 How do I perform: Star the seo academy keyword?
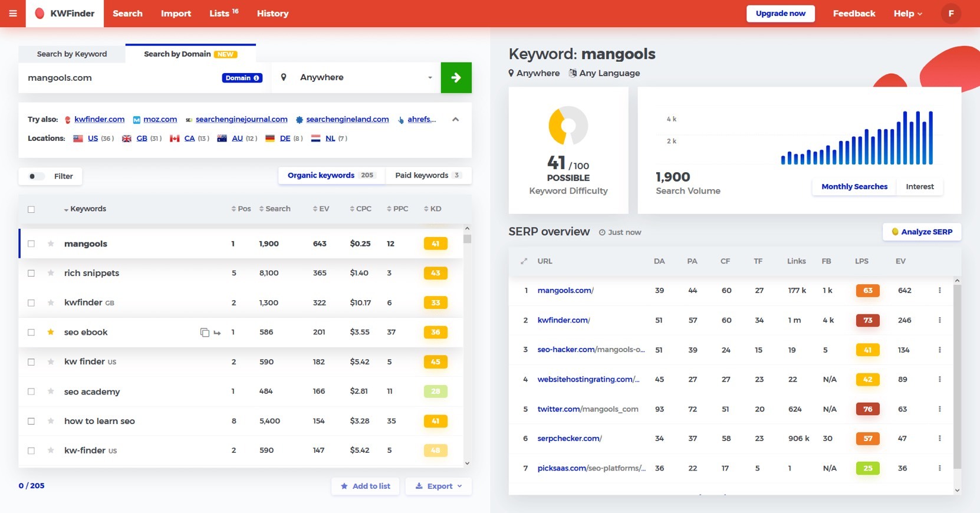[x=51, y=391]
